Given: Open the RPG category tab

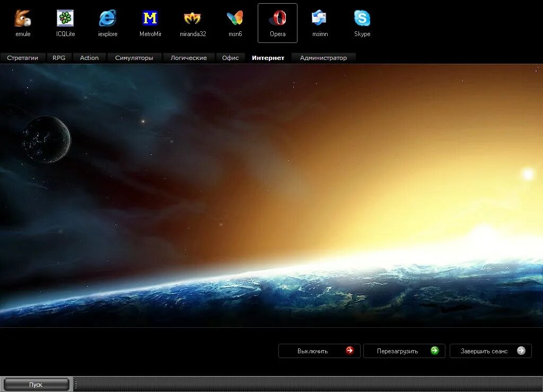Looking at the screenshot, I should (x=59, y=58).
